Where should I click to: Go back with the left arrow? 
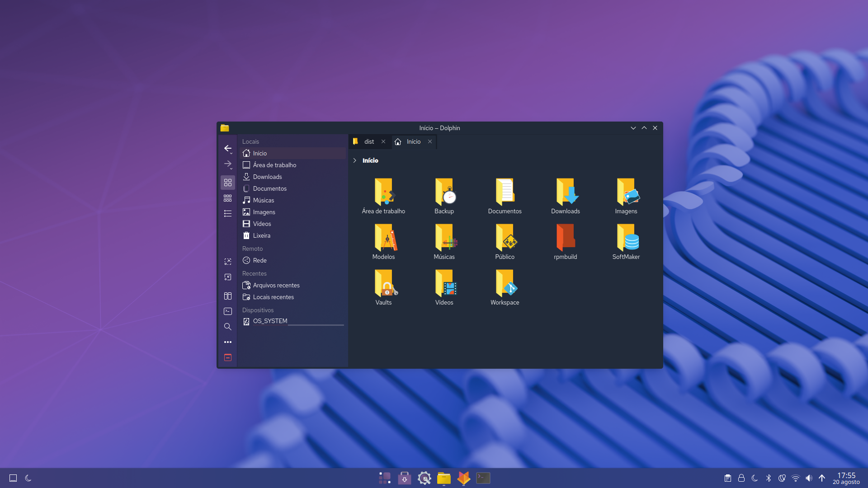tap(227, 148)
